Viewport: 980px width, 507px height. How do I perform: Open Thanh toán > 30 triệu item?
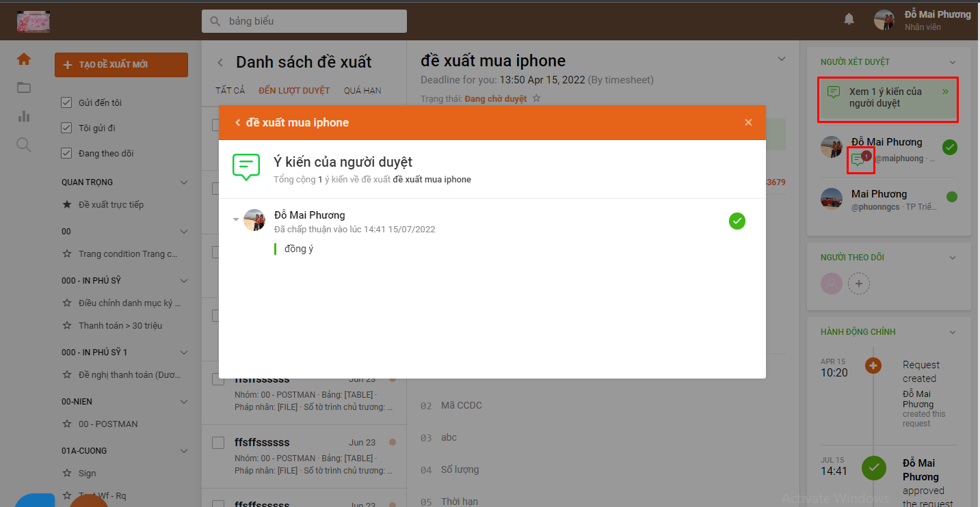(x=120, y=325)
